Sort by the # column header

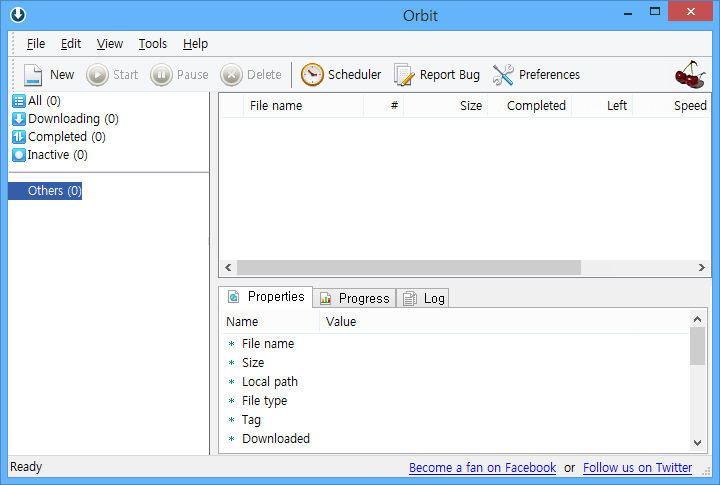pyautogui.click(x=384, y=106)
